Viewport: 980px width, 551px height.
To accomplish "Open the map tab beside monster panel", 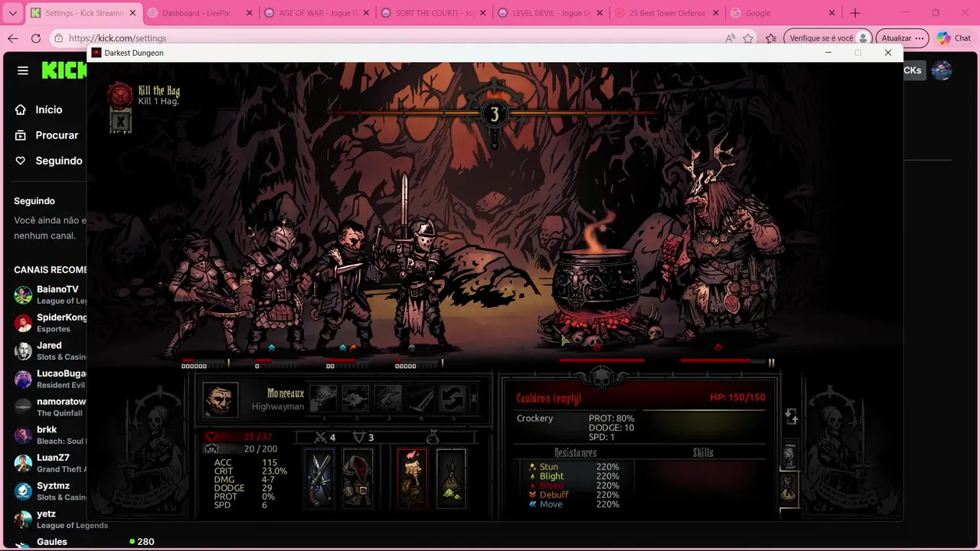I will [x=789, y=456].
